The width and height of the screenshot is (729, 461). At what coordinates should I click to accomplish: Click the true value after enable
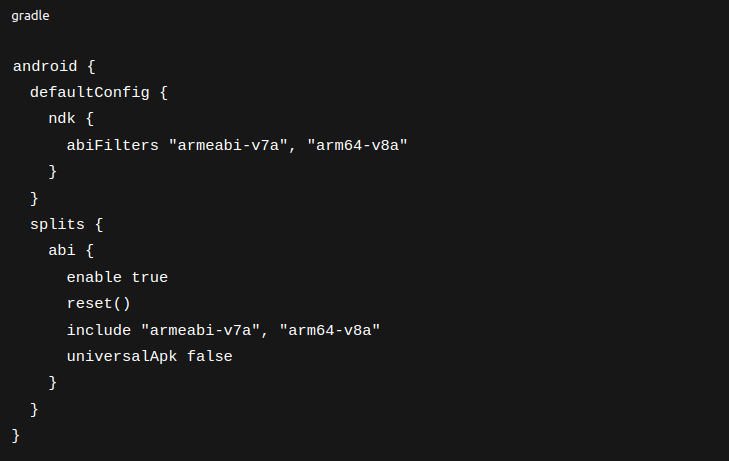(150, 277)
